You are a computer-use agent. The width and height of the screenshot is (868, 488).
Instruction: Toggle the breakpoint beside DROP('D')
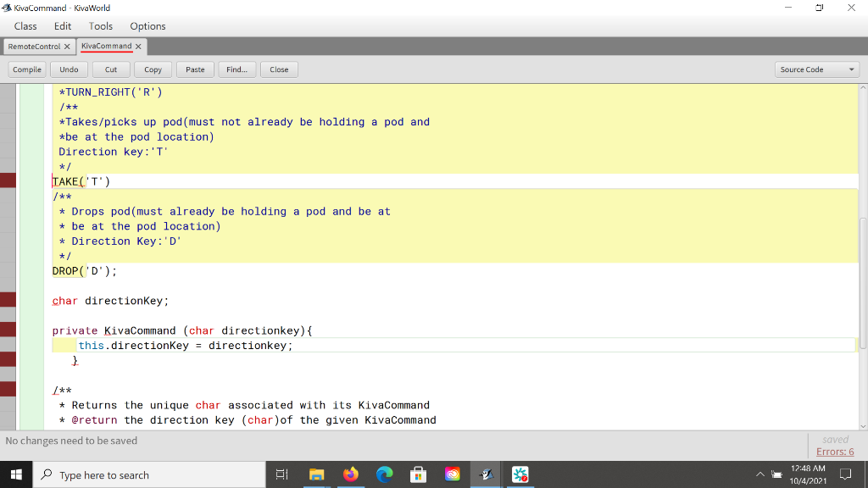click(x=7, y=271)
